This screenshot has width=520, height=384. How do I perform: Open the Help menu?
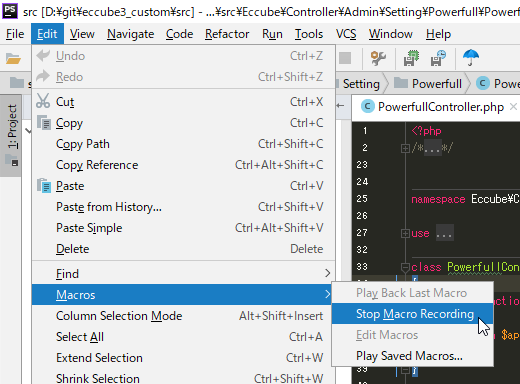(x=438, y=34)
